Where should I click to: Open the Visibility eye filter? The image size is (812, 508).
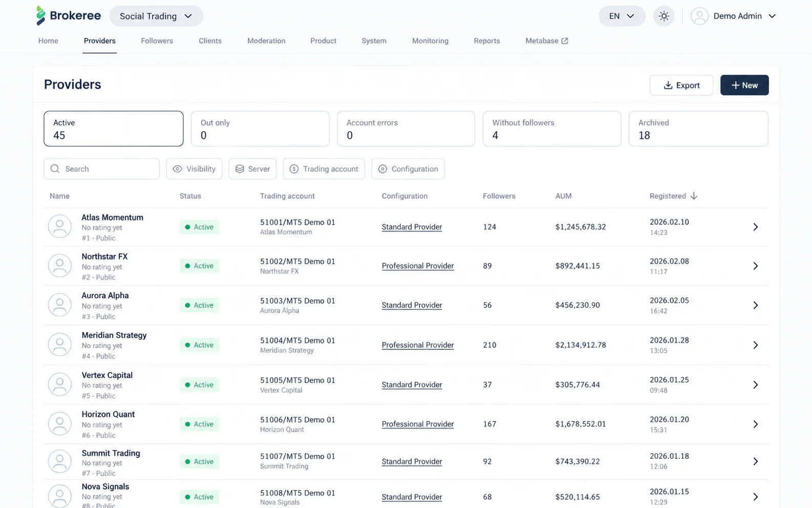[x=194, y=169]
